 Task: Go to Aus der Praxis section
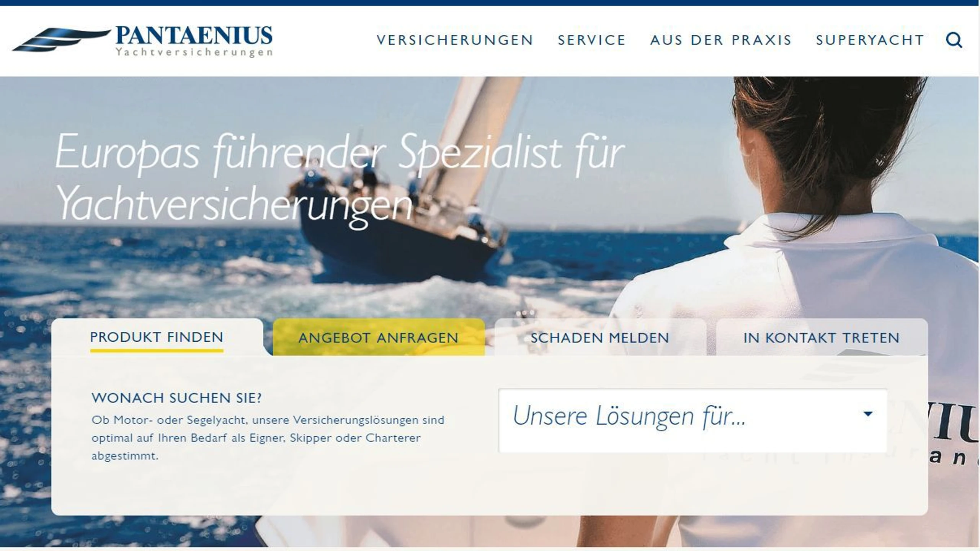(720, 40)
